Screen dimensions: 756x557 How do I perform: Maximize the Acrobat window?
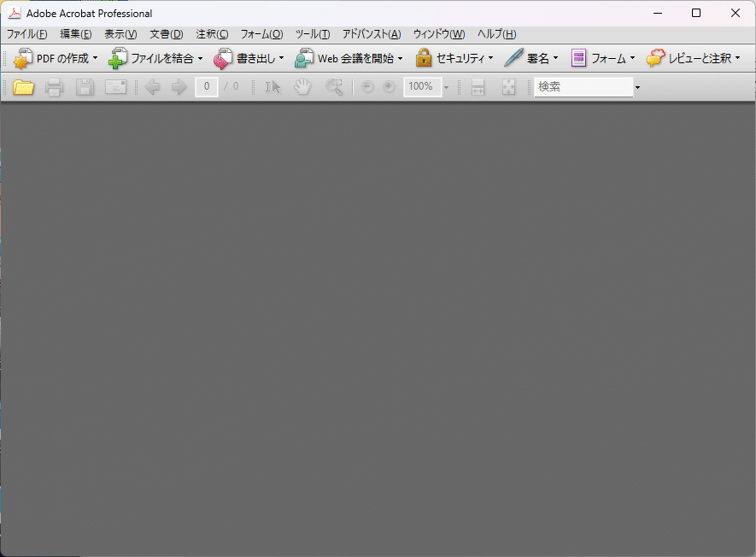[696, 13]
